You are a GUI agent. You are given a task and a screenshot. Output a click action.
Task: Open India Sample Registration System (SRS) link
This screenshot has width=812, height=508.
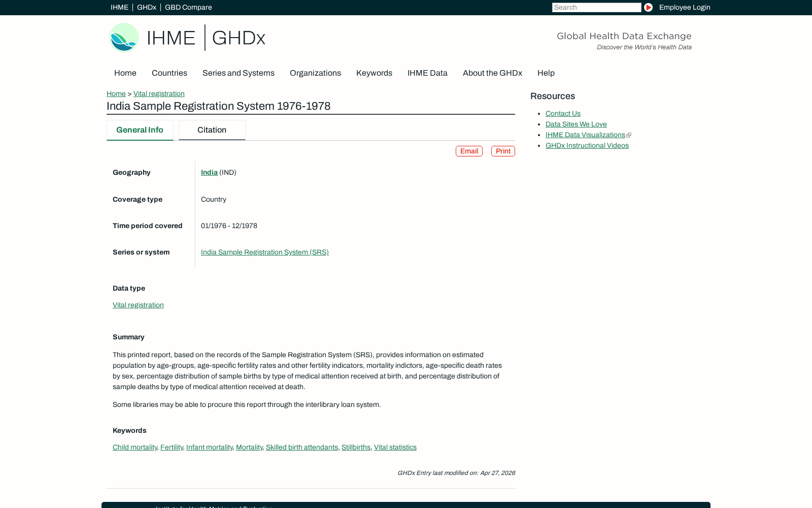[265, 252]
